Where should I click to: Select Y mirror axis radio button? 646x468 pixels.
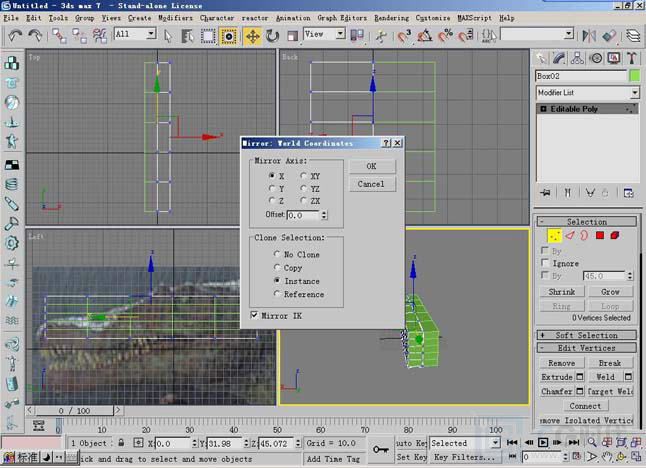click(272, 188)
